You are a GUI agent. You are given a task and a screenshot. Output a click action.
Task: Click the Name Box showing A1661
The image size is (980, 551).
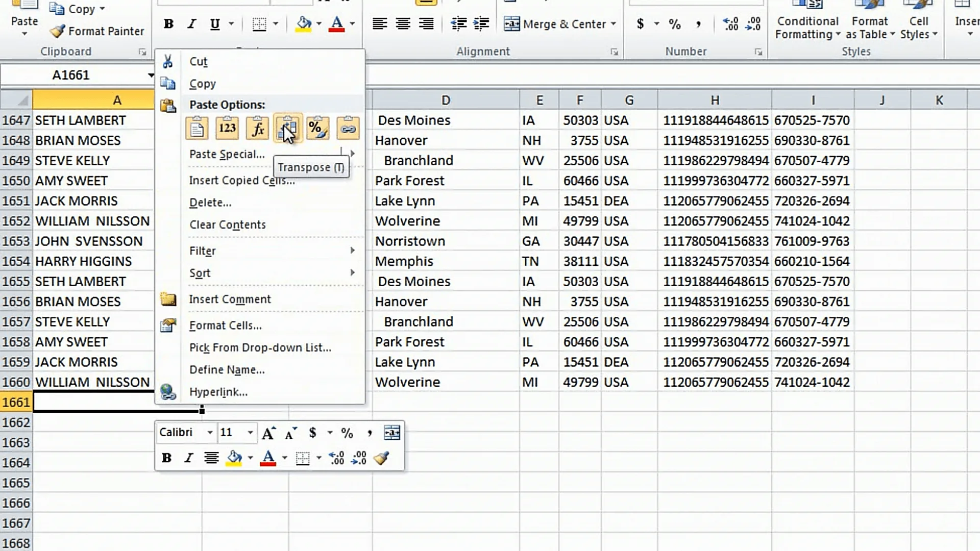point(71,75)
